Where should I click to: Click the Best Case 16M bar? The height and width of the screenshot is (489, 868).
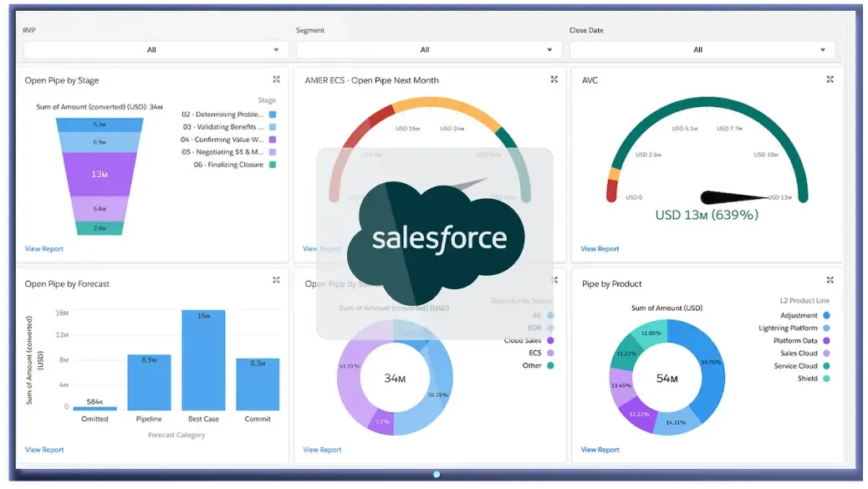pyautogui.click(x=204, y=360)
